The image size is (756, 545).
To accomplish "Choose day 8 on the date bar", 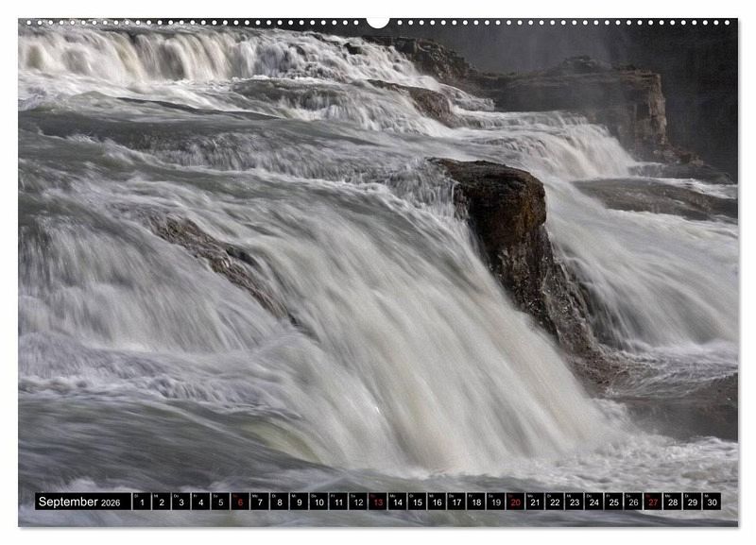I will click(280, 502).
